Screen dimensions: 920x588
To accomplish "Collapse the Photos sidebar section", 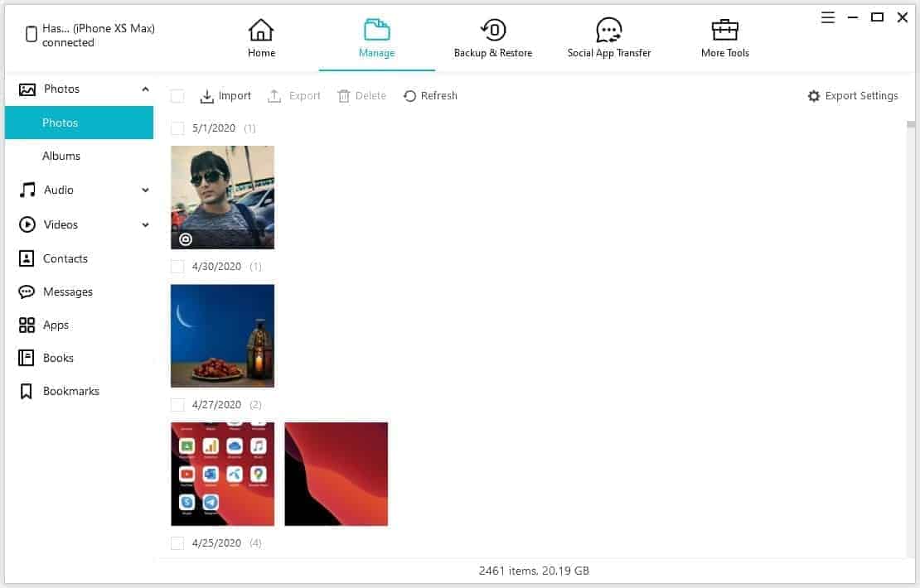I will [146, 89].
